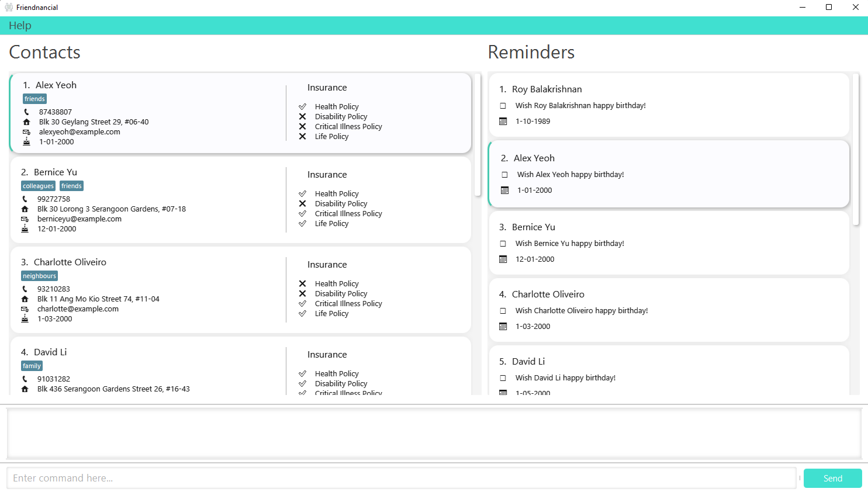Select David Li's family tag
Image resolution: width=868 pixels, height=492 pixels.
pyautogui.click(x=32, y=366)
